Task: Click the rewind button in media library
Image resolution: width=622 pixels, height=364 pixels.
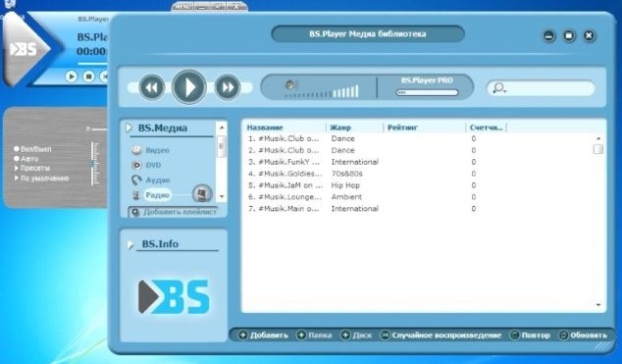Action: pos(152,87)
